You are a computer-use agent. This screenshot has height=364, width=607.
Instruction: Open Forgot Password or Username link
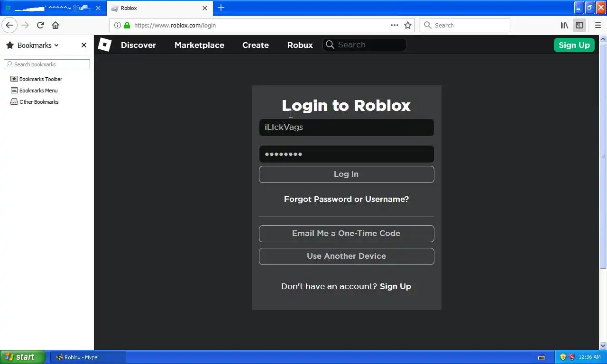pyautogui.click(x=346, y=199)
